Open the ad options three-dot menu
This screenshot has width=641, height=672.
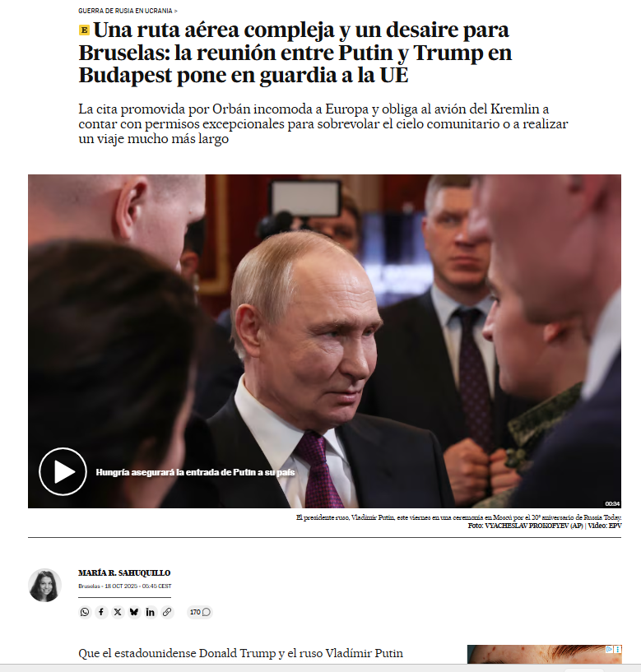tap(618, 649)
